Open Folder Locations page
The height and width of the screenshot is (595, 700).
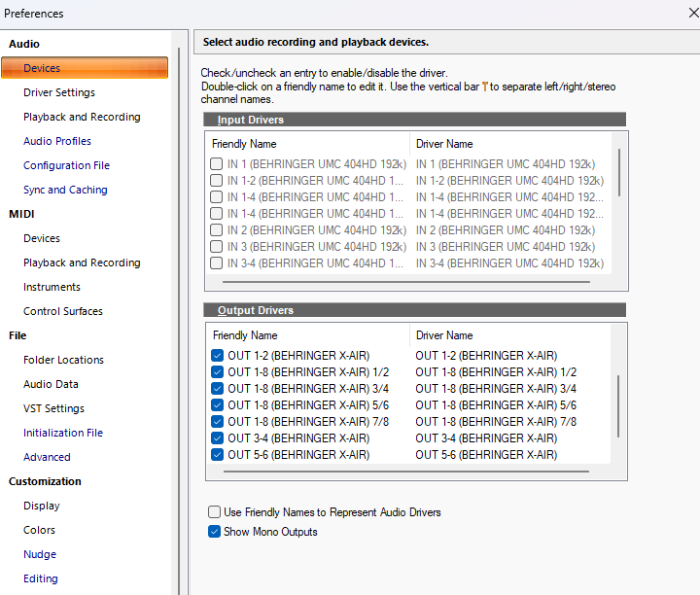tap(63, 360)
